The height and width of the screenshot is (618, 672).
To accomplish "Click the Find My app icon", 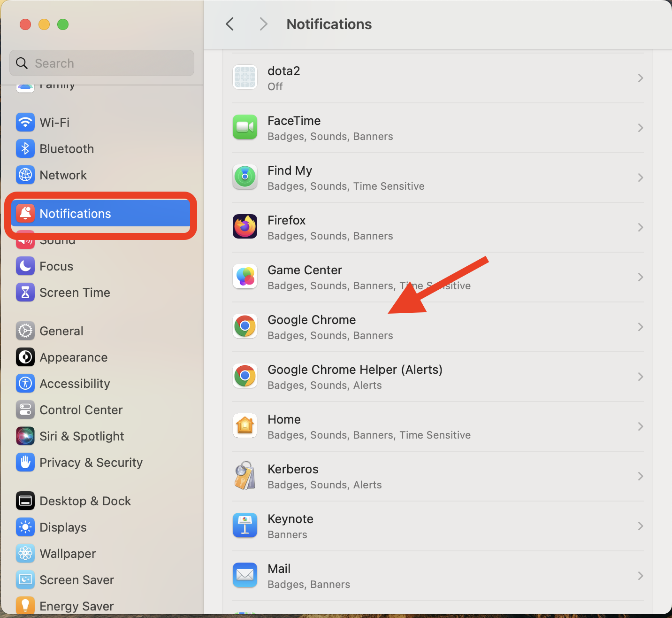I will click(x=245, y=177).
